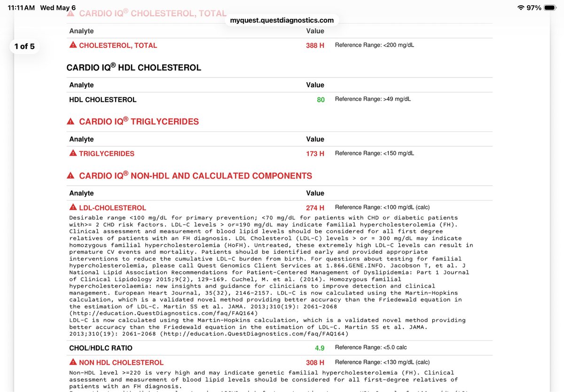
Task: Tap warning icon beside CHOLESTEROL, TOTAL analyte
Action: click(73, 45)
